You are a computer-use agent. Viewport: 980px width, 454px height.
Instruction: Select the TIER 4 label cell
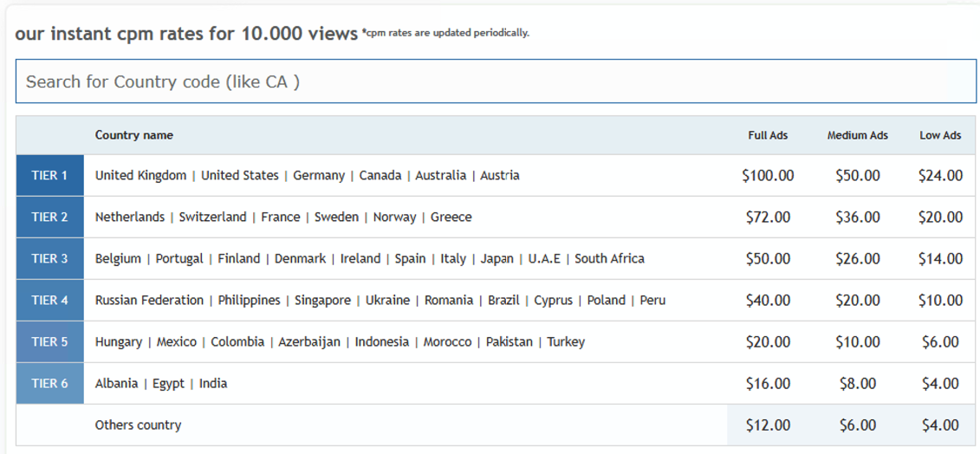click(49, 301)
